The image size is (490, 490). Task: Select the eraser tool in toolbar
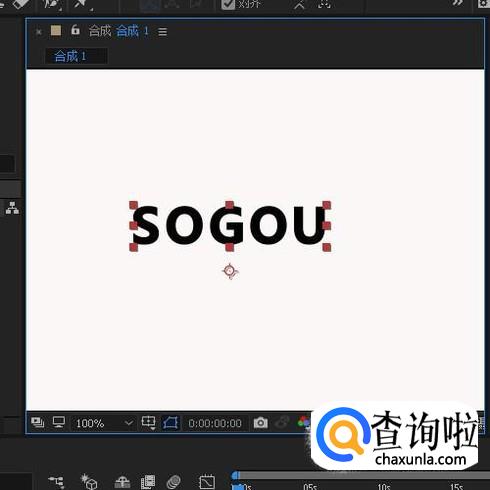21,4
